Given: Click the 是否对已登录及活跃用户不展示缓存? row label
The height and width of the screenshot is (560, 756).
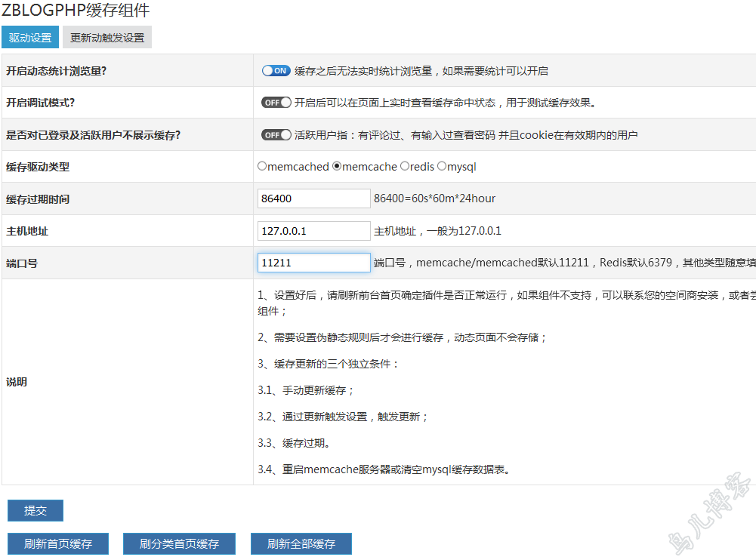Looking at the screenshot, I should [93, 135].
